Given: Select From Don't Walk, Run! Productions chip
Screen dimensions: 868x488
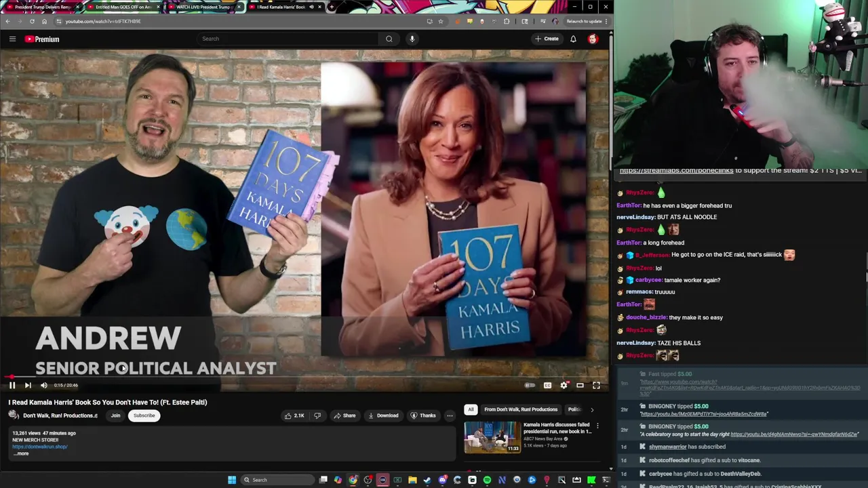Looking at the screenshot, I should click(x=521, y=409).
